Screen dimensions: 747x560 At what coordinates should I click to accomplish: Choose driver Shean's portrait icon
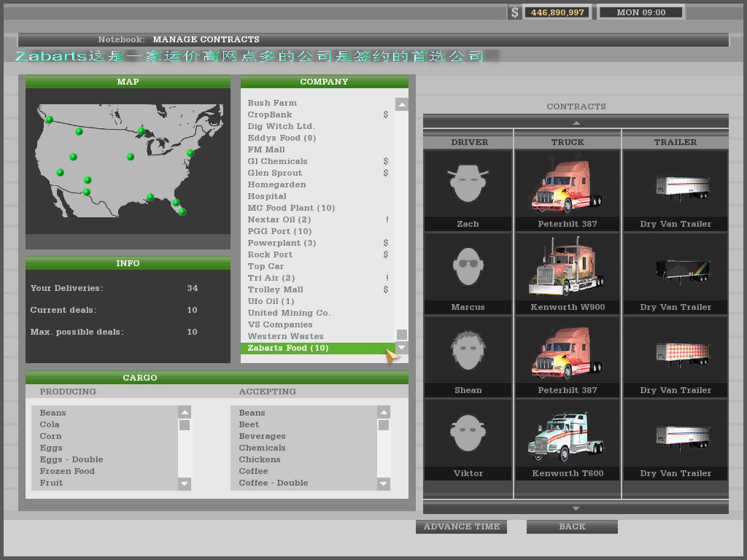[468, 349]
